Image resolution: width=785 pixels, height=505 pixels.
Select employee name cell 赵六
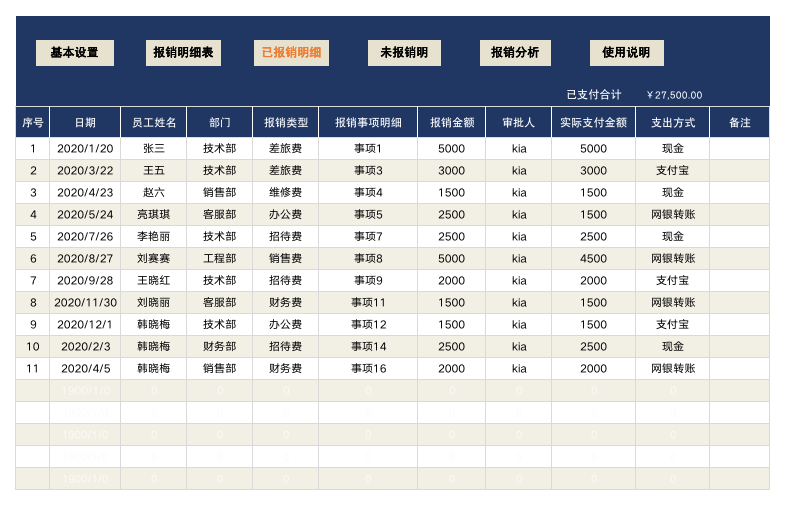pos(154,193)
